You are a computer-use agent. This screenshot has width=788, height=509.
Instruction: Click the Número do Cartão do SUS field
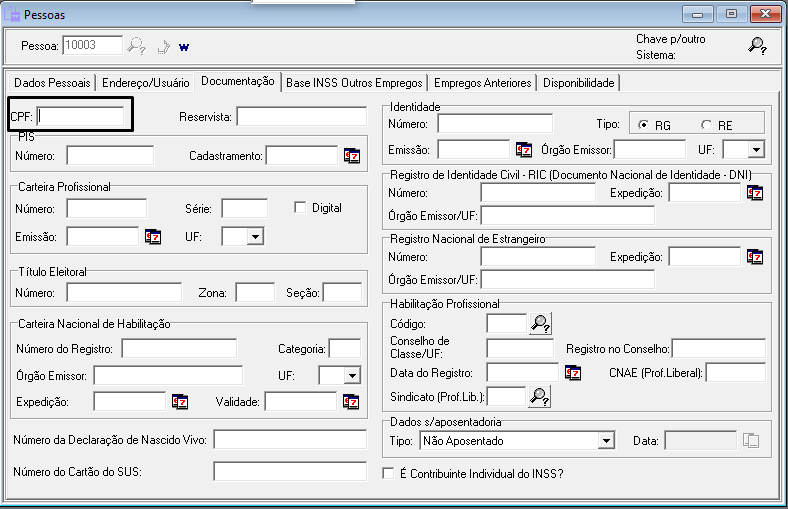coord(290,471)
